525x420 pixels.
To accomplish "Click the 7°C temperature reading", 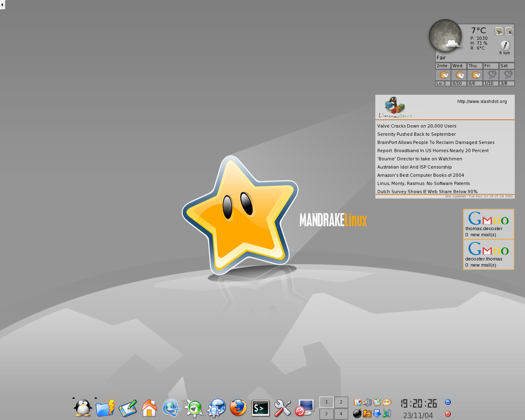I will (478, 30).
